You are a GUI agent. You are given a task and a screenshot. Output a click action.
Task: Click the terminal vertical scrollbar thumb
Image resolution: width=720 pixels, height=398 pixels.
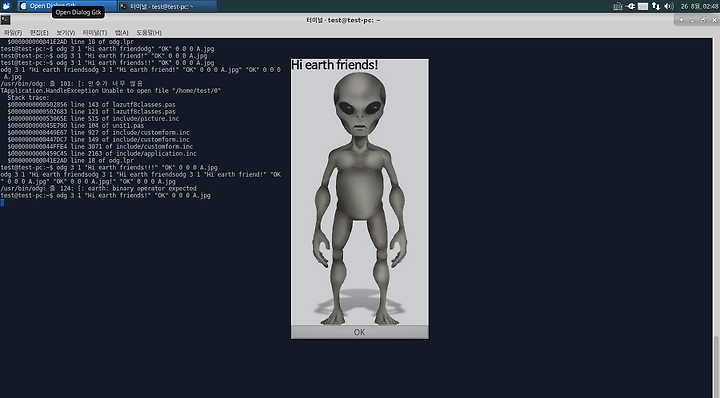point(716,366)
